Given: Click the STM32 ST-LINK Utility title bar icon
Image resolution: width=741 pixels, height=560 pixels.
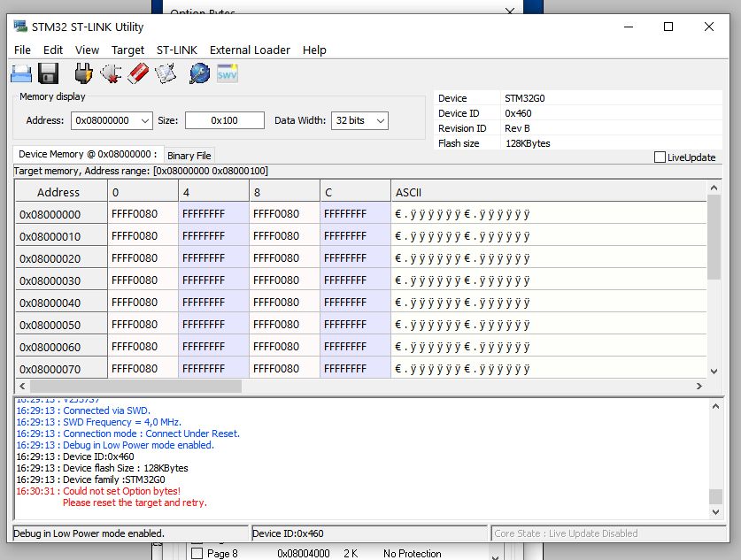Looking at the screenshot, I should pos(20,26).
